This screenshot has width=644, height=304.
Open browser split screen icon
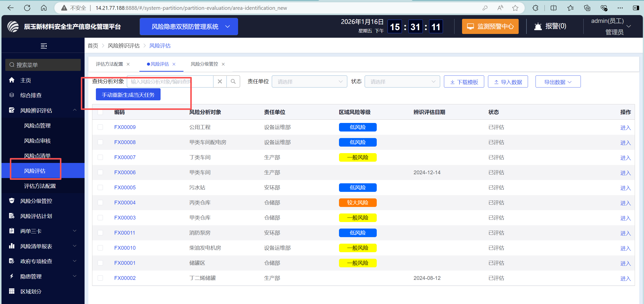point(553,8)
